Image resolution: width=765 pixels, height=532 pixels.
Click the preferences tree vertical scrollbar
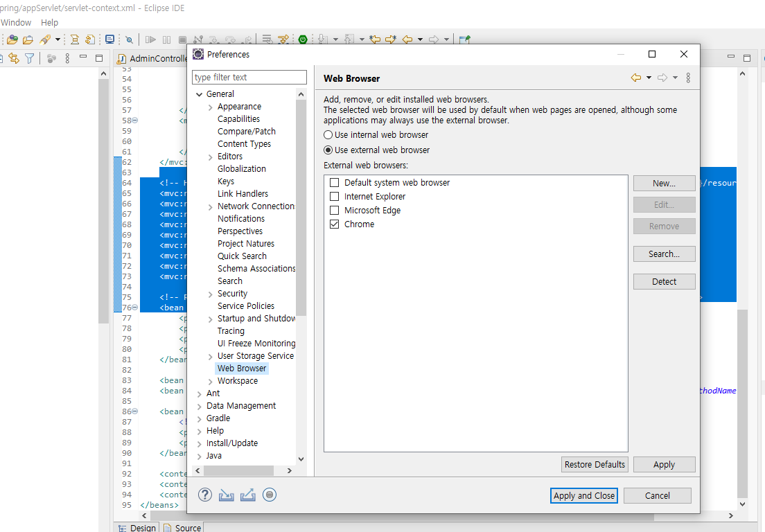pos(301,207)
